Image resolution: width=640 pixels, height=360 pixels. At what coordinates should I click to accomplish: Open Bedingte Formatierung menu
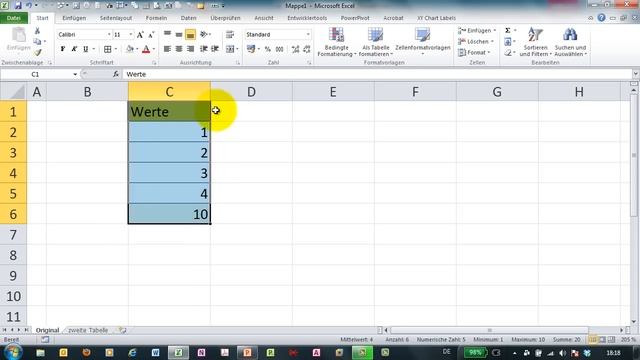337,42
